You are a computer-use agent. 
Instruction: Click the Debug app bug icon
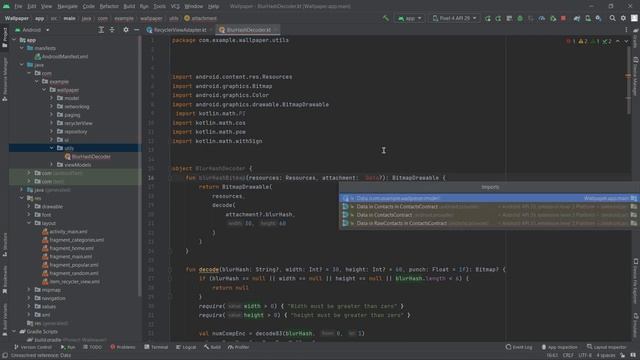coord(520,18)
